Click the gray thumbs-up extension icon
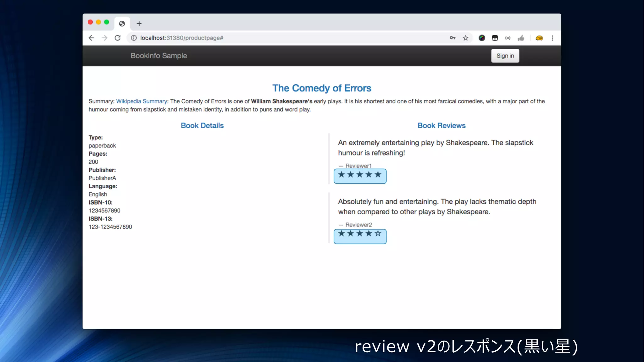644x362 pixels. click(521, 38)
